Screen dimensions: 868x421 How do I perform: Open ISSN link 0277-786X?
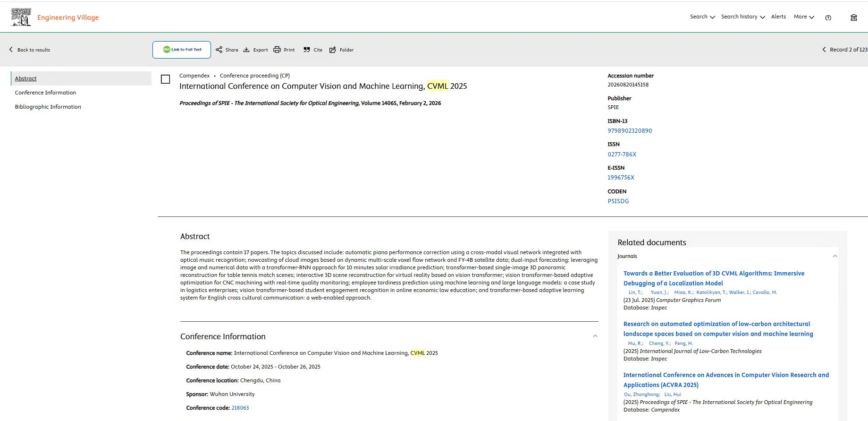pos(622,155)
